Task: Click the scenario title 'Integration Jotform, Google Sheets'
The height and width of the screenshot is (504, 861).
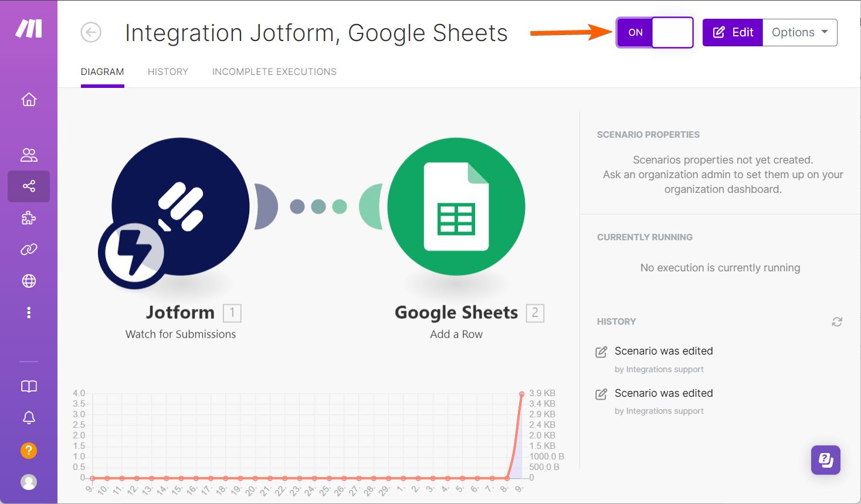Action: coord(316,33)
